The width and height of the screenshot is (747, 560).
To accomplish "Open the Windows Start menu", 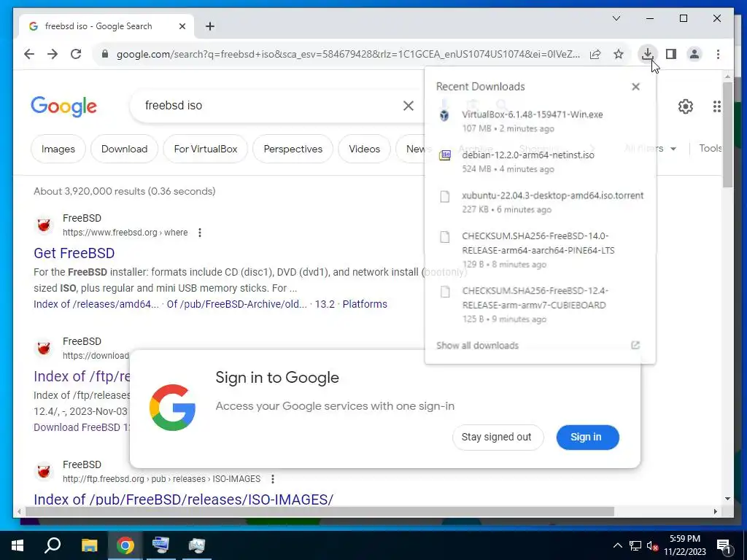I will (18, 545).
